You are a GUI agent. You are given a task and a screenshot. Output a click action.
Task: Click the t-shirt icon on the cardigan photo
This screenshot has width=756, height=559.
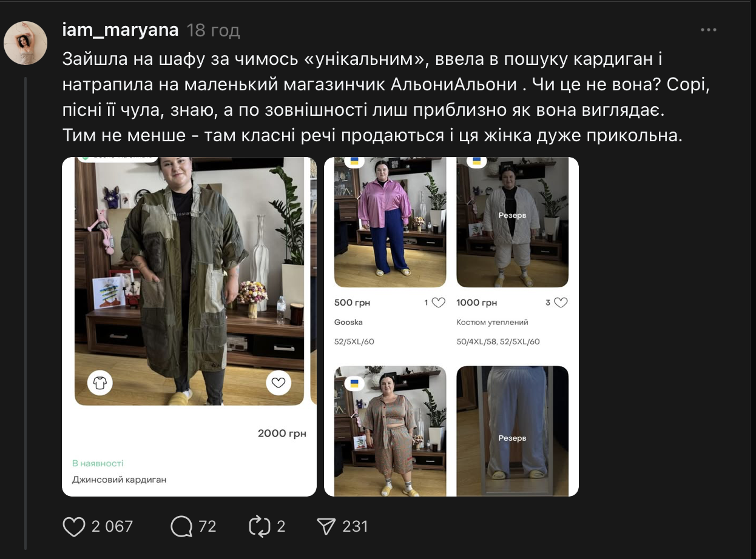coord(100,383)
